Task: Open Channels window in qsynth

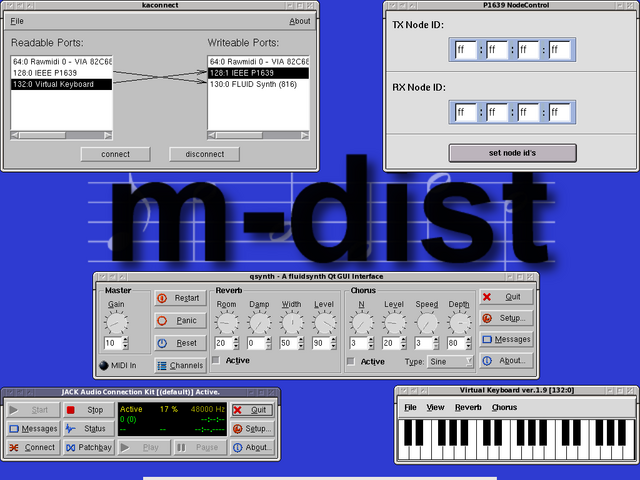Action: [x=180, y=365]
